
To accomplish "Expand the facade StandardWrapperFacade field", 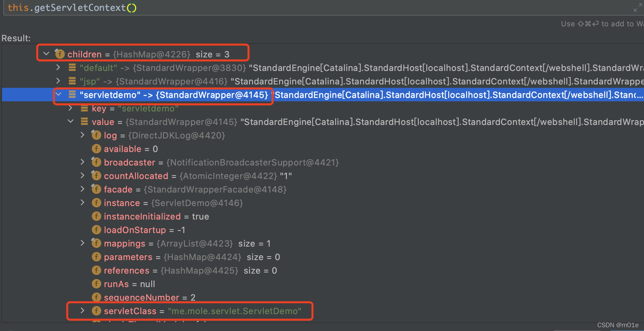I will 83,189.
